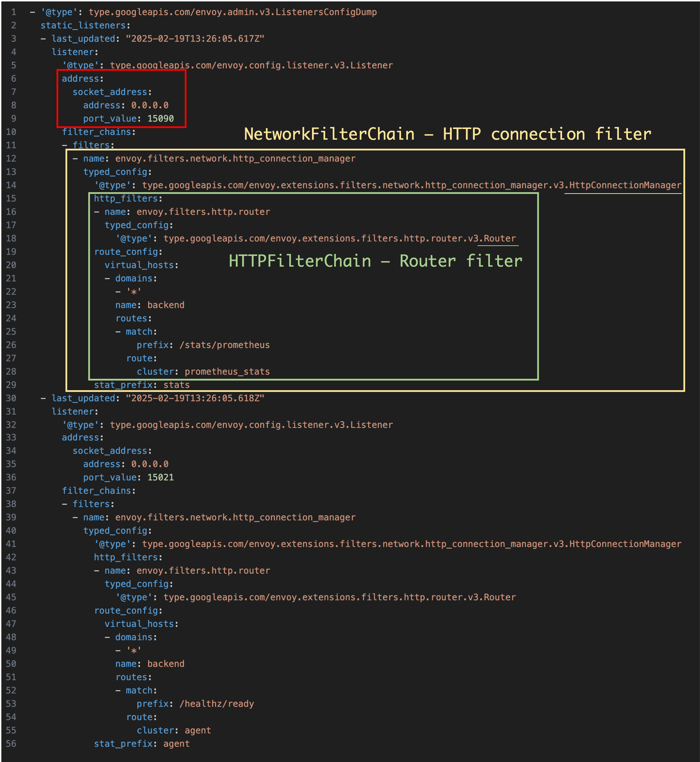This screenshot has width=700, height=762.
Task: Click the Listener type URL on line 5
Action: click(x=251, y=65)
